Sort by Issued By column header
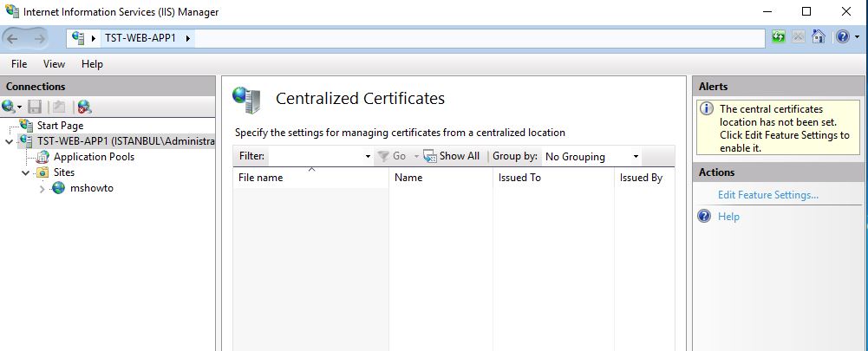 [644, 178]
